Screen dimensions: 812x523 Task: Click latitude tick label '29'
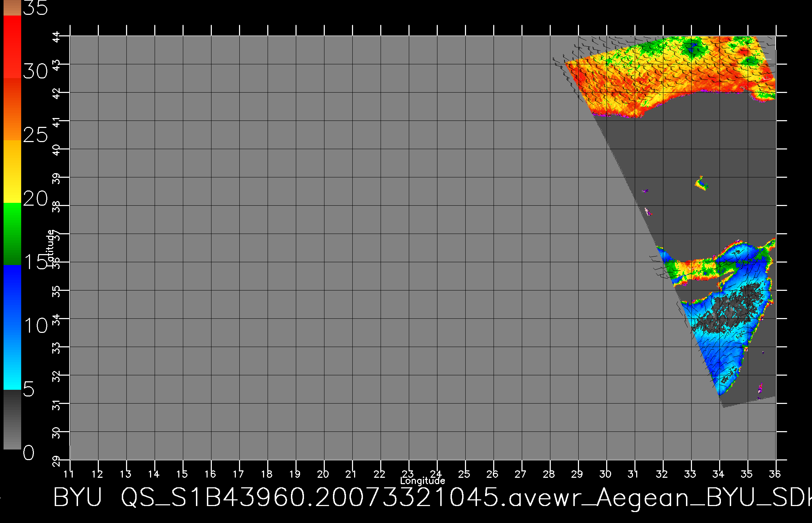point(57,461)
